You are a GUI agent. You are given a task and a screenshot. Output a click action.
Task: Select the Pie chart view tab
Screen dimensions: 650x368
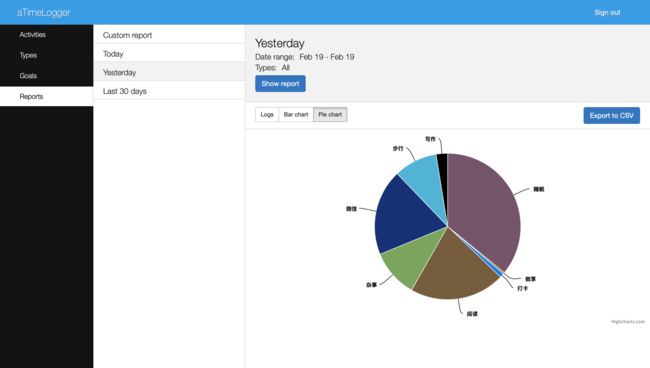(330, 115)
